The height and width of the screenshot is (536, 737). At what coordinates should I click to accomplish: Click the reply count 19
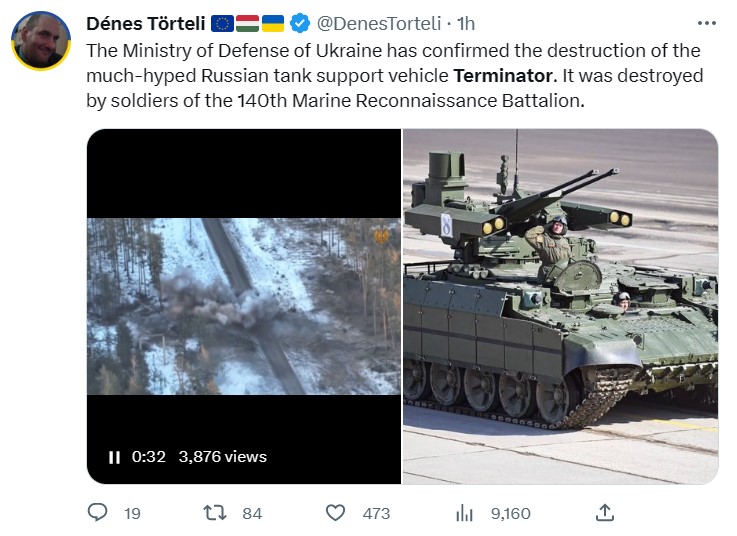[x=132, y=514]
